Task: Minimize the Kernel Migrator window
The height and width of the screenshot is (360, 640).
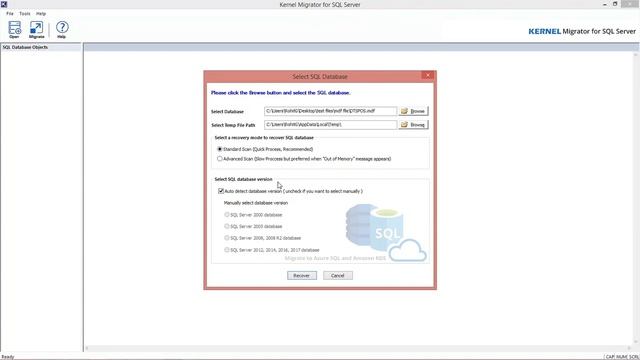Action: click(604, 4)
